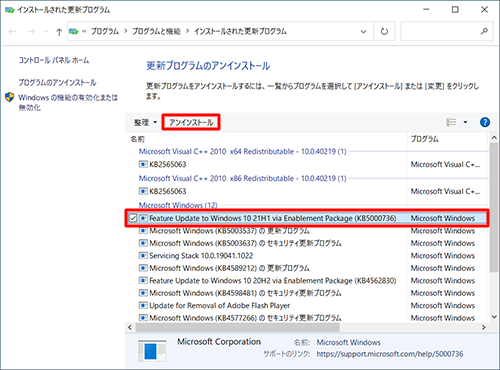Select Servicing Stack 10.0.19041.1022 row

[201, 256]
